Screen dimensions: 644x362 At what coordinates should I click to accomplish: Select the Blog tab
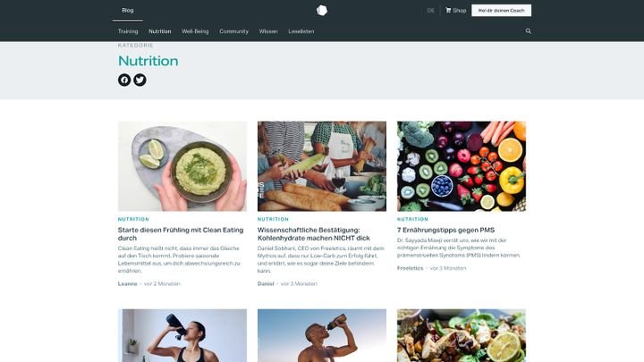tap(128, 10)
